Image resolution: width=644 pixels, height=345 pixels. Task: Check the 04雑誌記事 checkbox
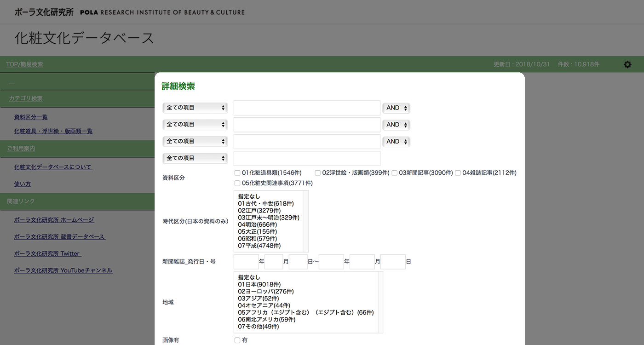[x=458, y=173]
